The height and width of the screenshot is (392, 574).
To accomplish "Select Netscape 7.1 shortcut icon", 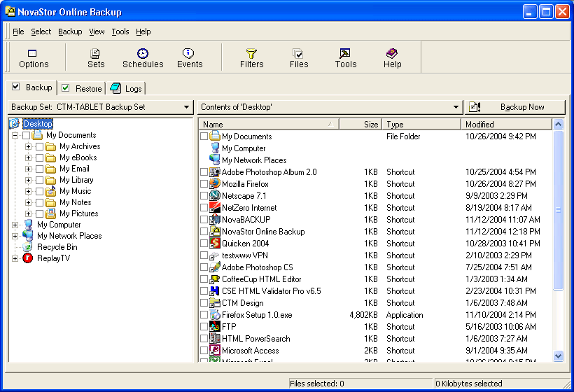I will pos(214,196).
